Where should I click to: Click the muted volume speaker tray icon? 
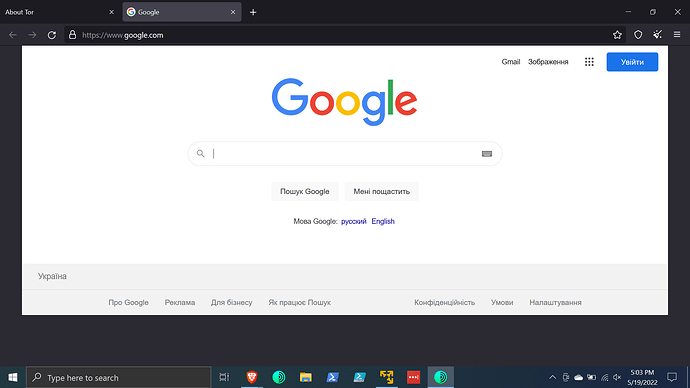pos(617,377)
